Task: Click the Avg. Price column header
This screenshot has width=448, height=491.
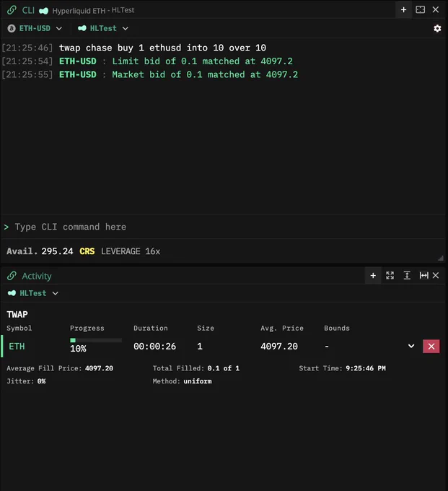Action: pyautogui.click(x=282, y=328)
